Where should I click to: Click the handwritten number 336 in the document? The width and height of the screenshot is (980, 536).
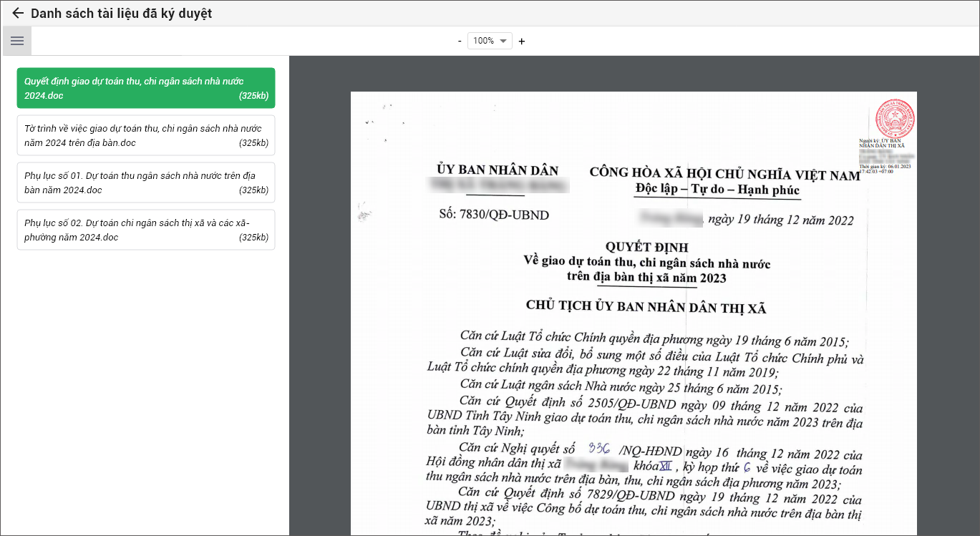(598, 449)
